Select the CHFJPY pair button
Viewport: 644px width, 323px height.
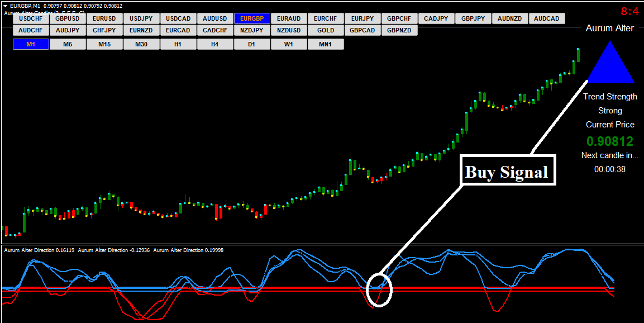click(x=104, y=30)
